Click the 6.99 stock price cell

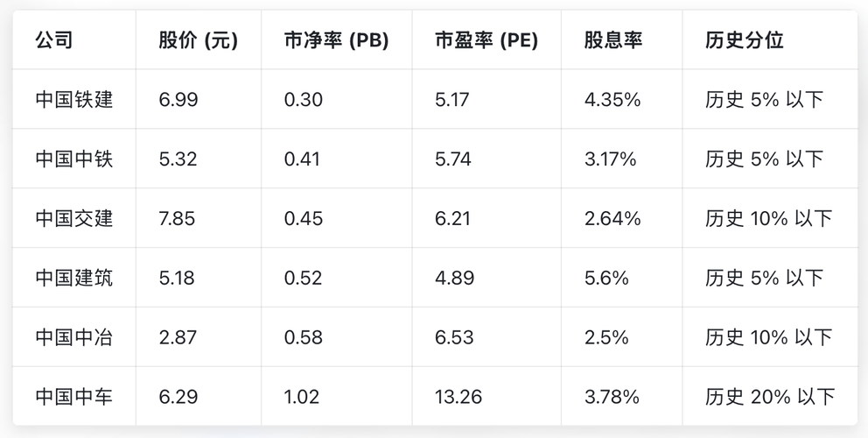pyautogui.click(x=178, y=100)
